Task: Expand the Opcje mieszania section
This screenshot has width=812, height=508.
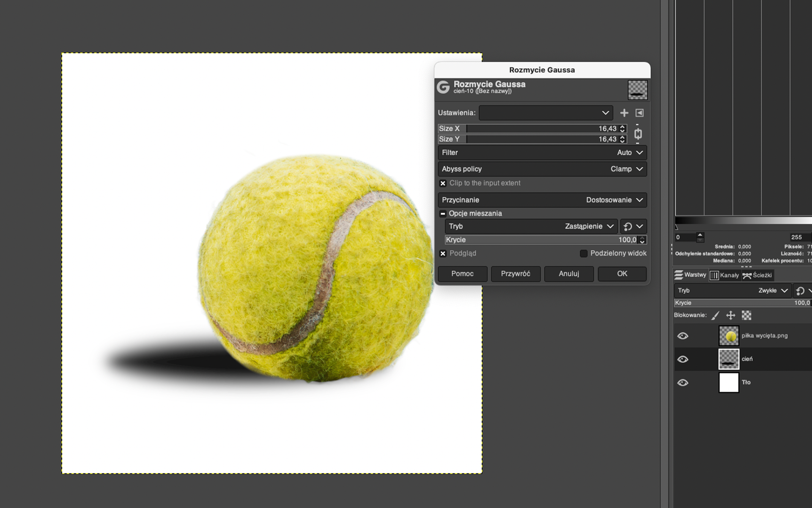Action: [x=442, y=213]
